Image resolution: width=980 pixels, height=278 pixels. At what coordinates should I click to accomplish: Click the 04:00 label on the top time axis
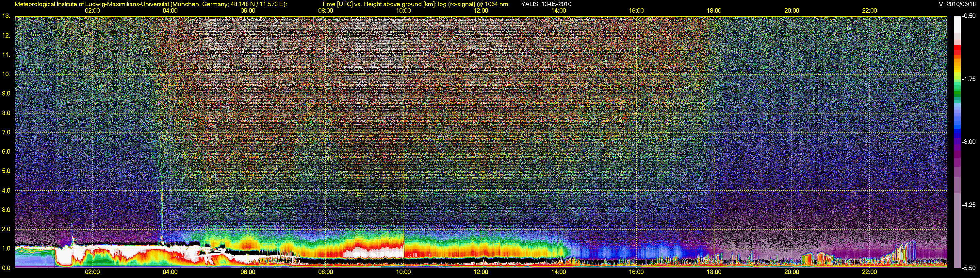[x=170, y=11]
